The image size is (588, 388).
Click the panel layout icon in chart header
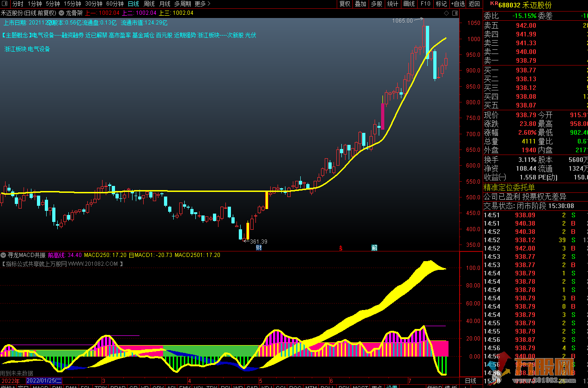[455, 13]
